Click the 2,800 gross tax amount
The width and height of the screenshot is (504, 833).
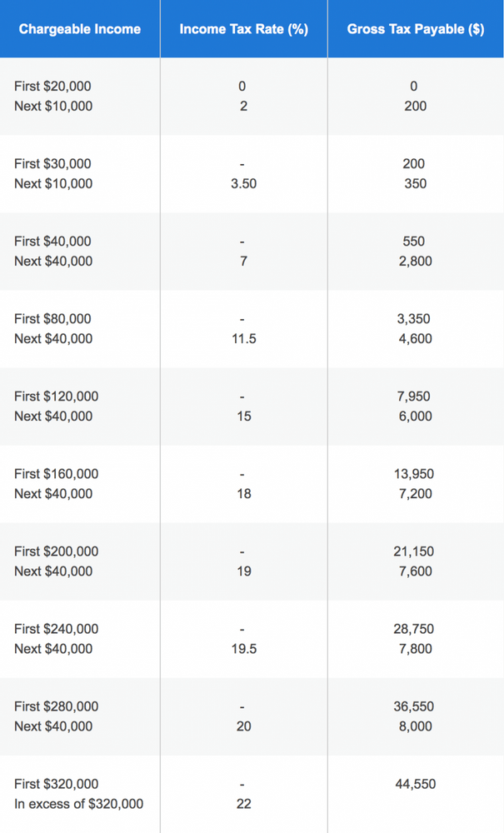pyautogui.click(x=414, y=262)
